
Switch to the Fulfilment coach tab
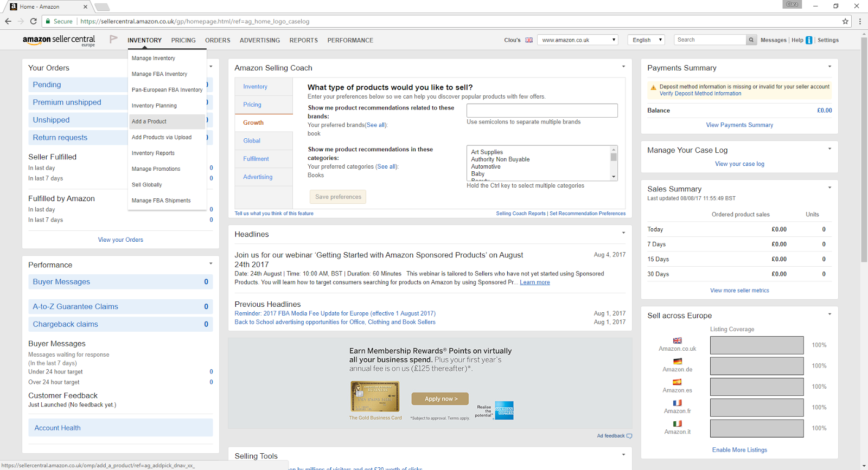(264, 159)
